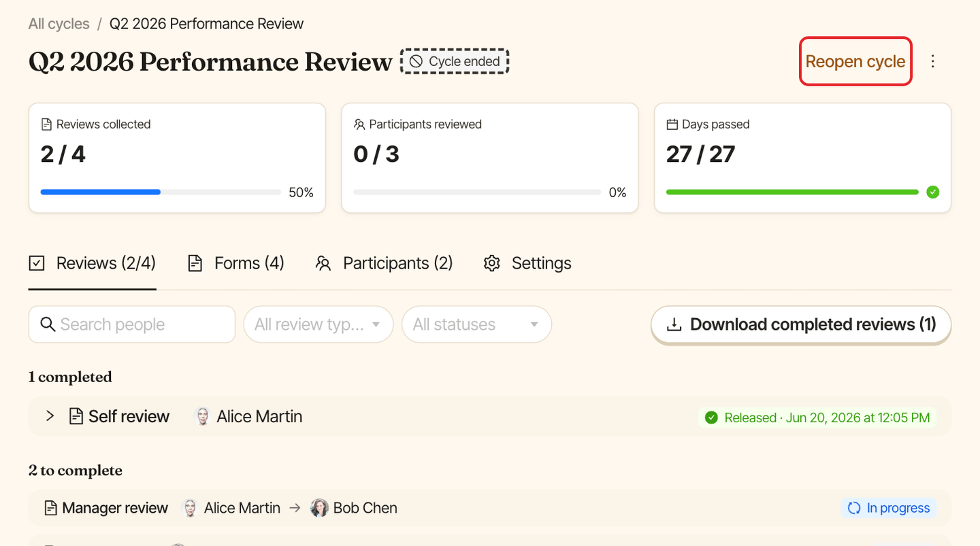This screenshot has width=980, height=546.
Task: Open the All review types dropdown
Action: click(318, 324)
